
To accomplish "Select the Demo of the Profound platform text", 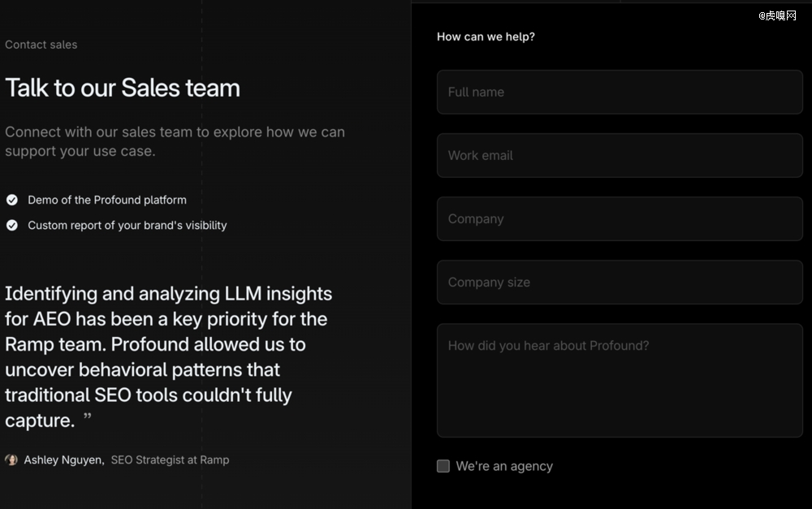I will (x=107, y=200).
